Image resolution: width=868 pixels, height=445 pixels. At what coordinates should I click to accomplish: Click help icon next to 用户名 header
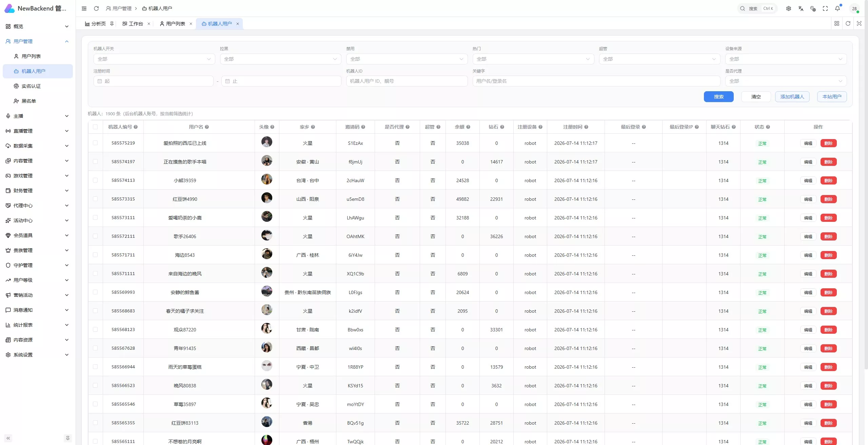pos(207,127)
